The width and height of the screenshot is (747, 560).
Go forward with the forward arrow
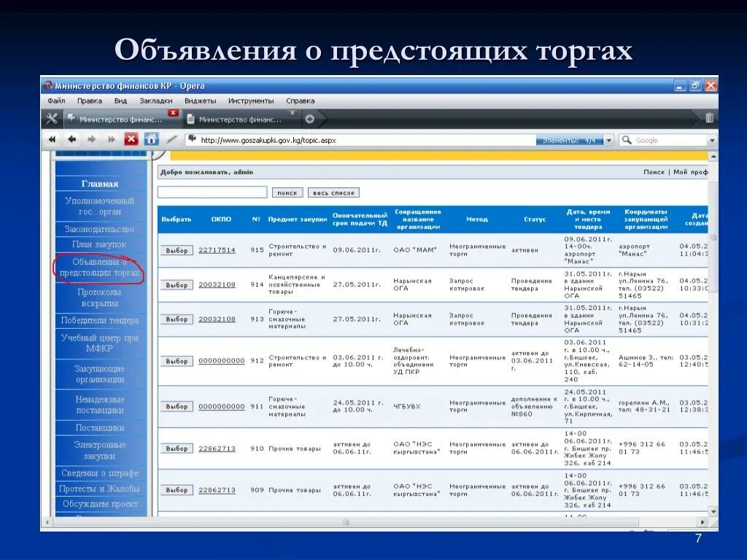click(x=91, y=139)
